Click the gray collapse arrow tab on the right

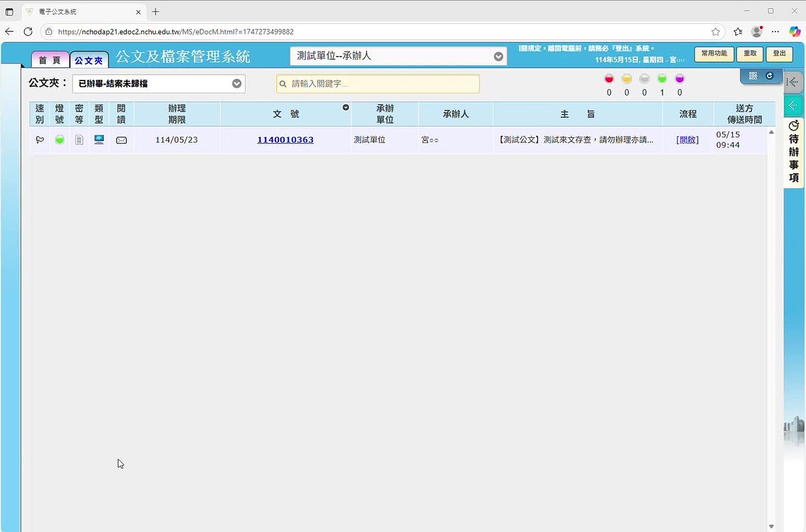[x=793, y=82]
